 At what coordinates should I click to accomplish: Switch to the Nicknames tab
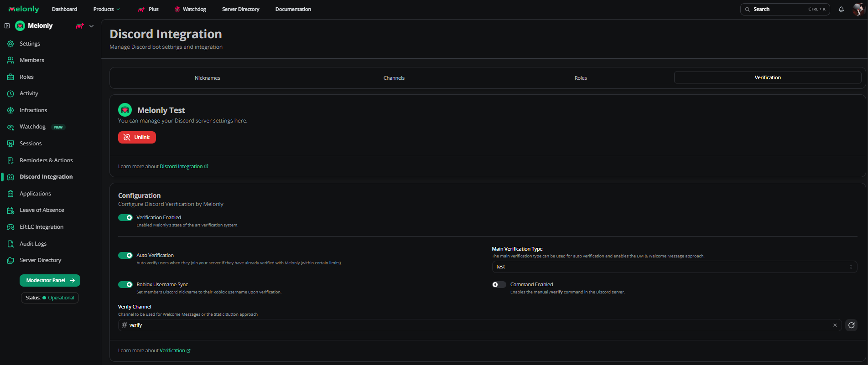pos(208,78)
